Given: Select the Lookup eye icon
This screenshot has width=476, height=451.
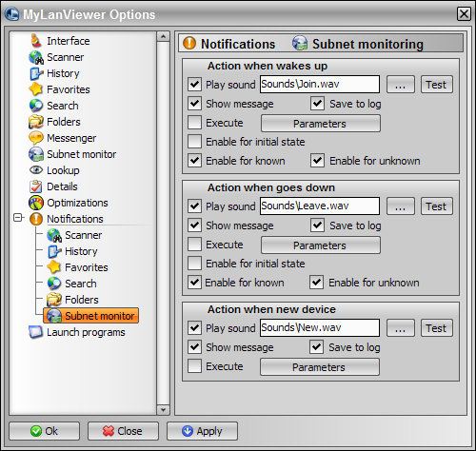Looking at the screenshot, I should [36, 170].
